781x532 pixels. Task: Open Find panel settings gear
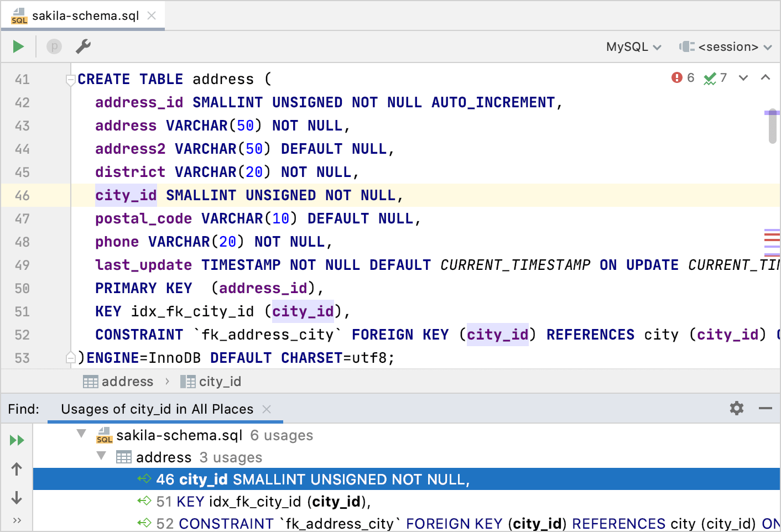click(736, 408)
